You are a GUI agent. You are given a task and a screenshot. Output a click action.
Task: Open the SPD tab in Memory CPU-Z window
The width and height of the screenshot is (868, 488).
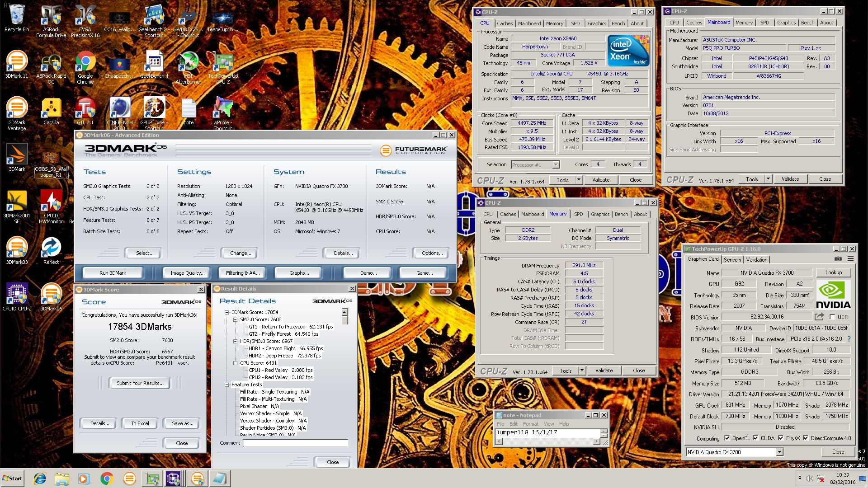pos(579,214)
